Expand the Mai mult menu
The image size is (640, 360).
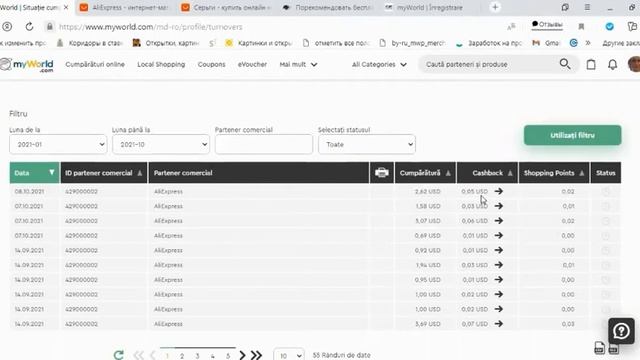click(298, 64)
